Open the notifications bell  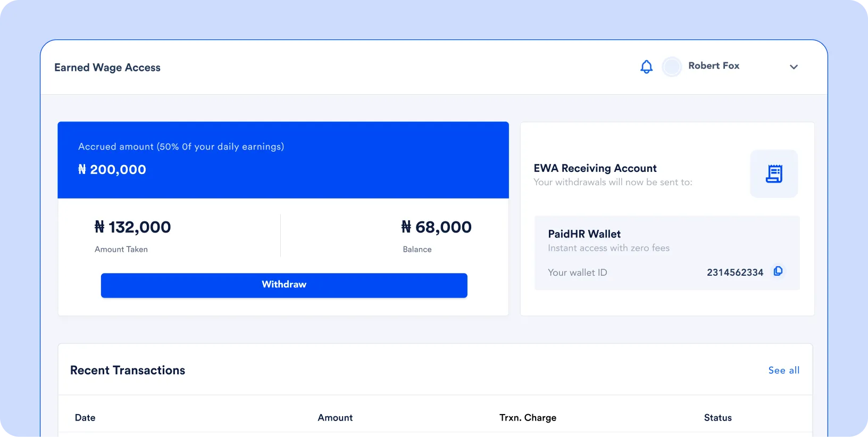646,67
